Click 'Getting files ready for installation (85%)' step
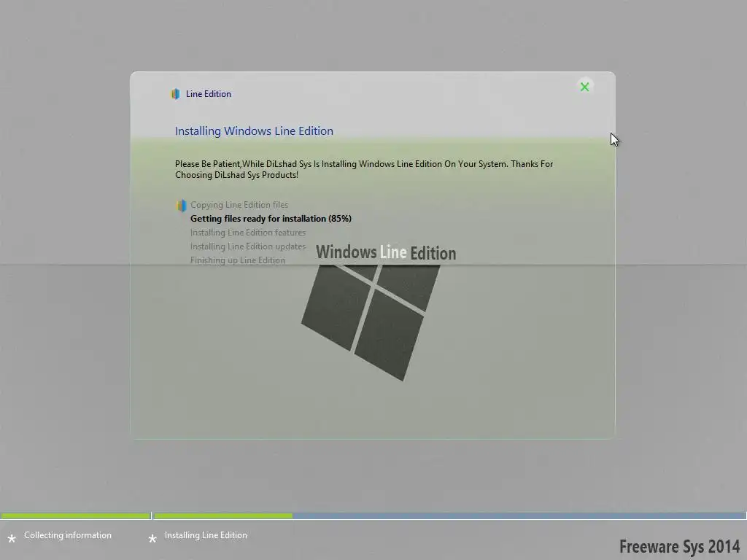Viewport: 747px width, 560px height. (271, 219)
